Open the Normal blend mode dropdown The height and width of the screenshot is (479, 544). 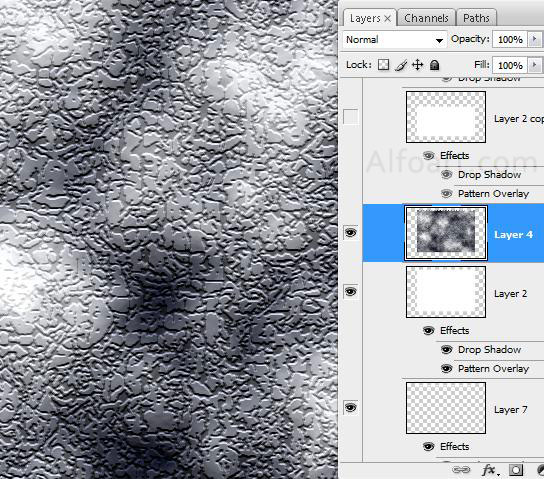394,40
